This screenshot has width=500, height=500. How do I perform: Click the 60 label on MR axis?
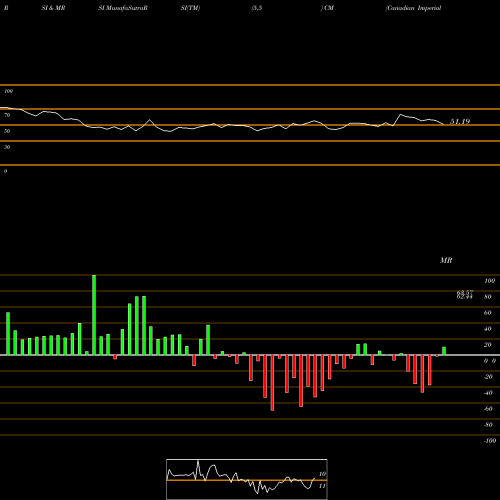pos(488,313)
